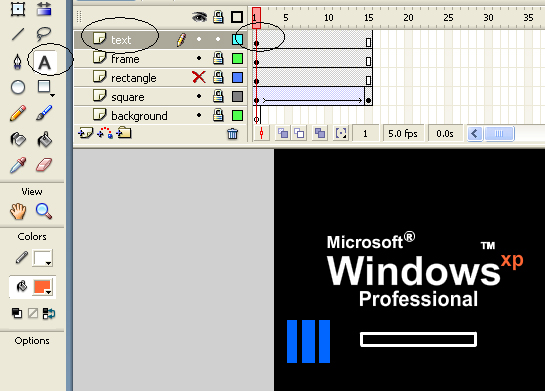Select the Brush tool
Screen dimensions: 545x391
pyautogui.click(x=44, y=113)
